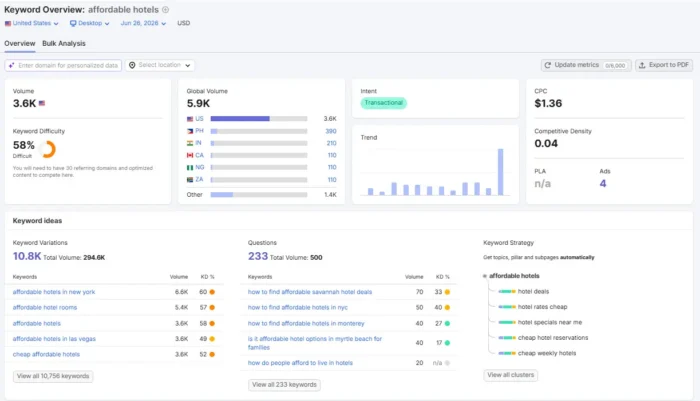Open how to find affordable savannah hotel deals

[310, 292]
